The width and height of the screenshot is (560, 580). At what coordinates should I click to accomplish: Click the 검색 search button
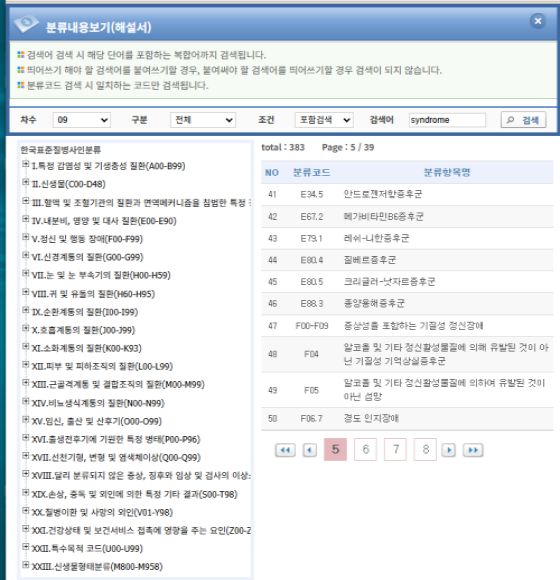pos(523,120)
